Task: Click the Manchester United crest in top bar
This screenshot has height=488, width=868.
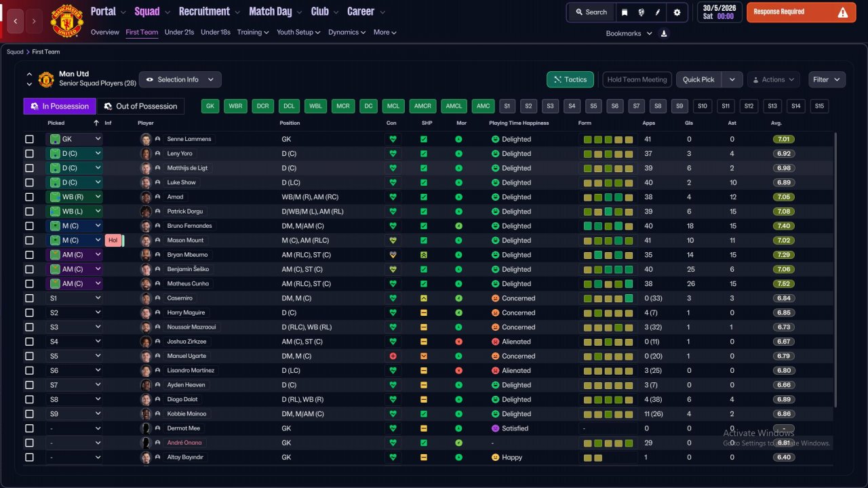Action: click(x=67, y=21)
